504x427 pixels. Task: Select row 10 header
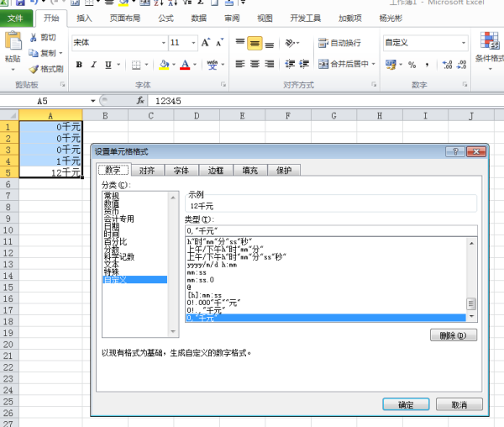point(8,230)
